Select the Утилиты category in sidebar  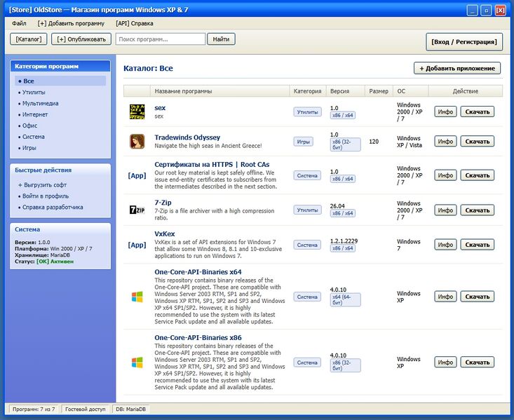[x=34, y=92]
